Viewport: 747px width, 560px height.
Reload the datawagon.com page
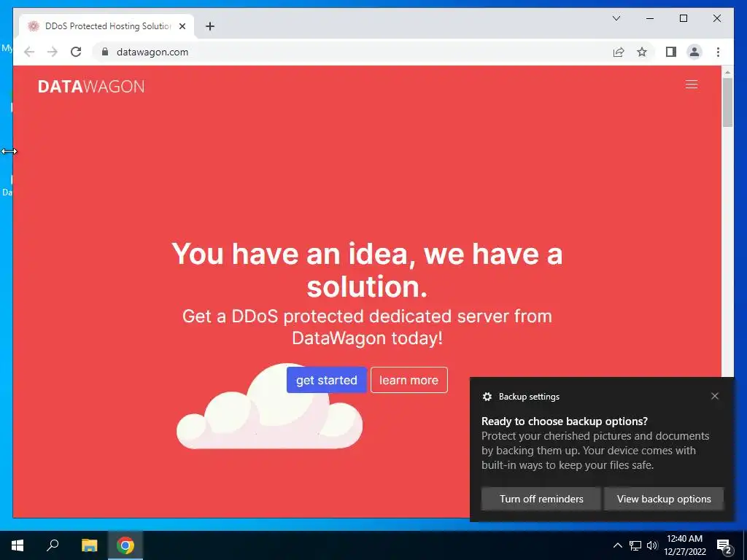coord(76,52)
